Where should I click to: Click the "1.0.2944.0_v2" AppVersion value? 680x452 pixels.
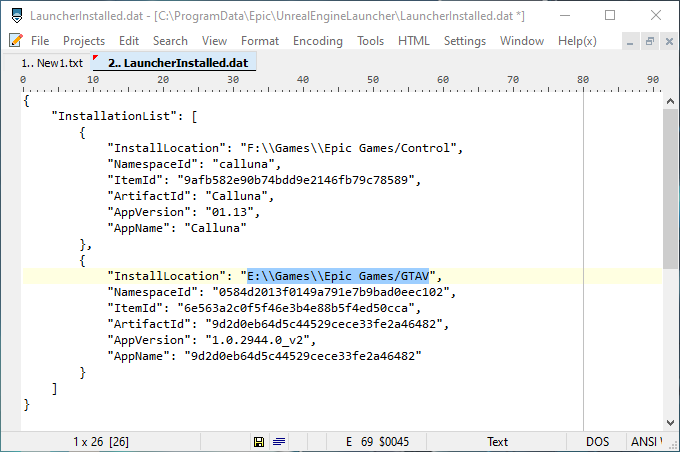257,341
